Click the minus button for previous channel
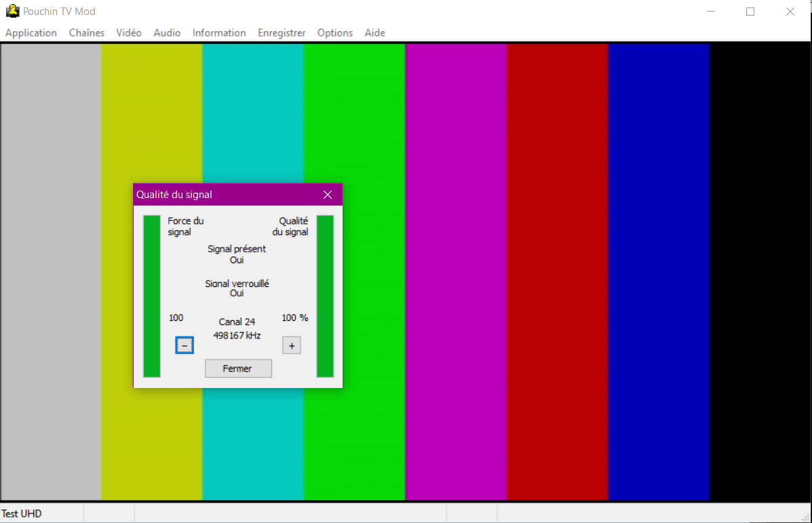 coord(185,345)
